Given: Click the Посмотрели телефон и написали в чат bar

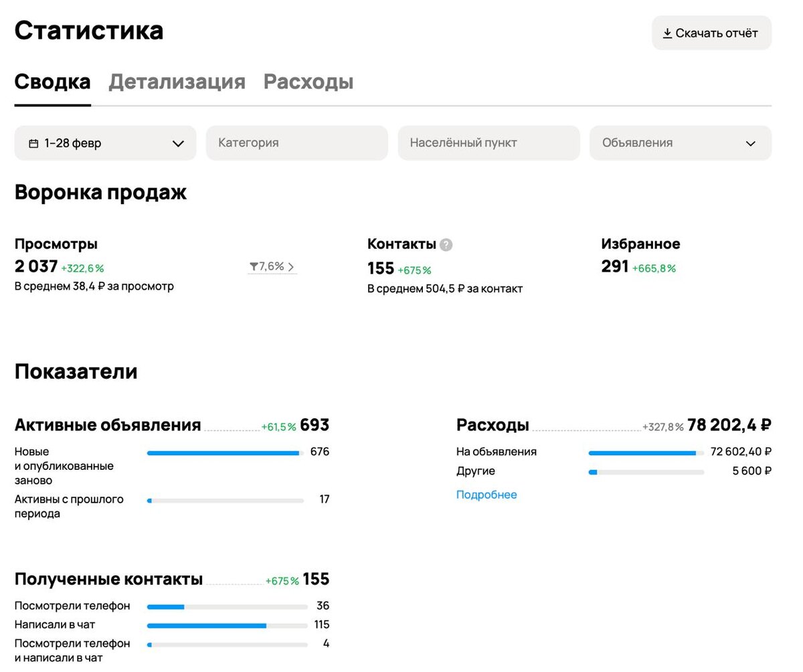Looking at the screenshot, I should point(228,645).
